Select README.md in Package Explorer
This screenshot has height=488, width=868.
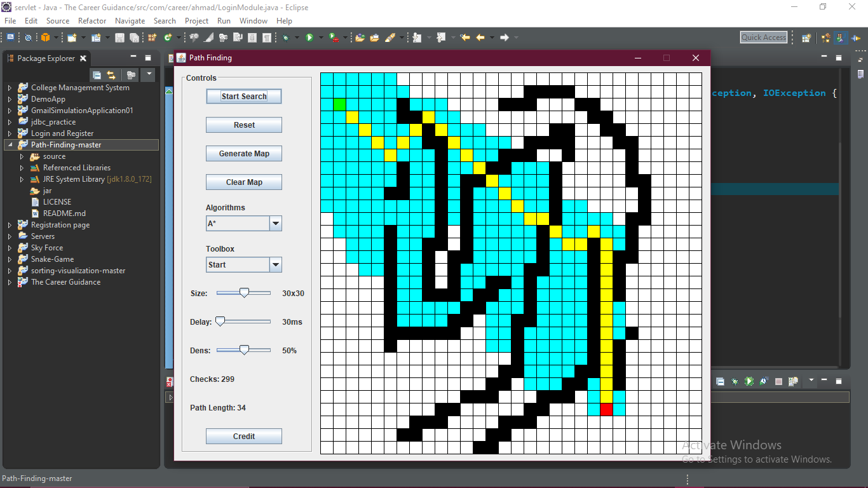[64, 213]
